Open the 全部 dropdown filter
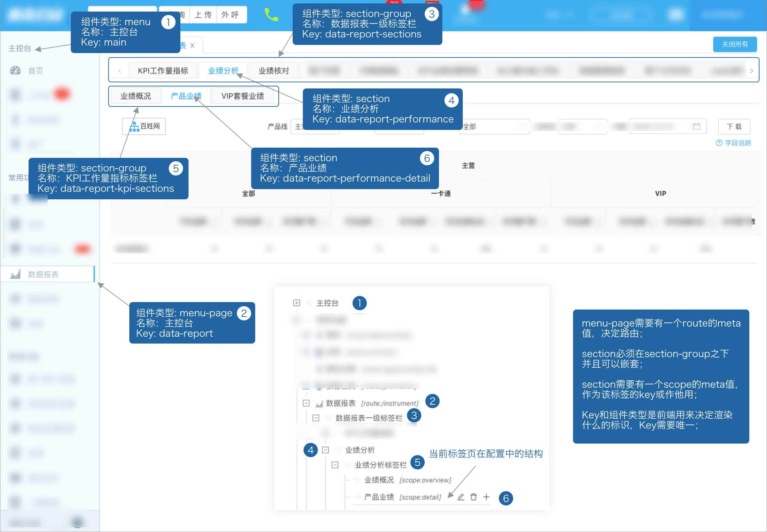This screenshot has width=767, height=532. pyautogui.click(x=494, y=127)
